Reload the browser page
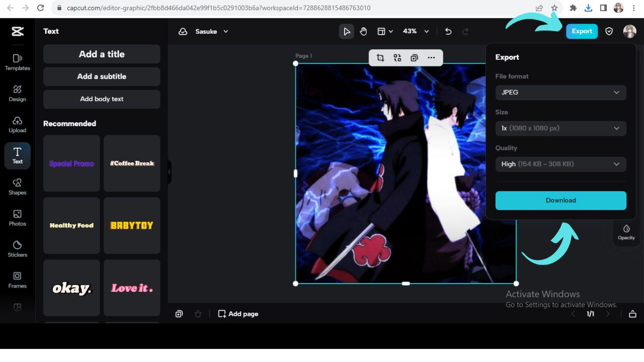The width and height of the screenshot is (644, 362). point(41,8)
